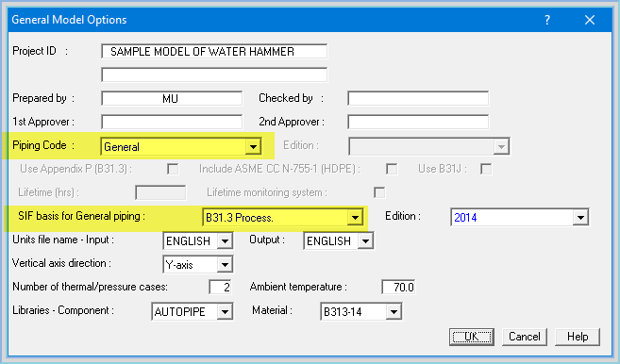The height and width of the screenshot is (364, 620).
Task: Toggle Include ASME CC N-755-1 (HDPE) checkbox
Action: click(392, 169)
